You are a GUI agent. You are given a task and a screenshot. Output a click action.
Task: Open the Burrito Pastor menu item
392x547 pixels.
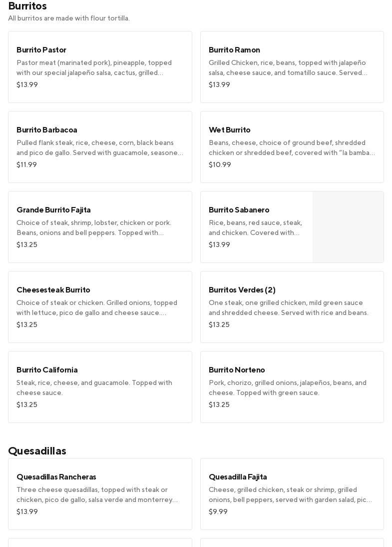point(100,67)
